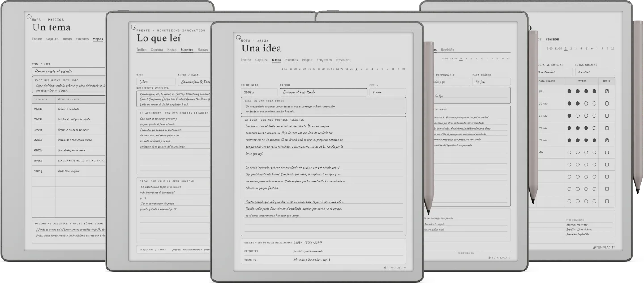This screenshot has width=644, height=283.
Task: Tap note ID '1801g' in the Un tema table
Action: pyautogui.click(x=38, y=171)
